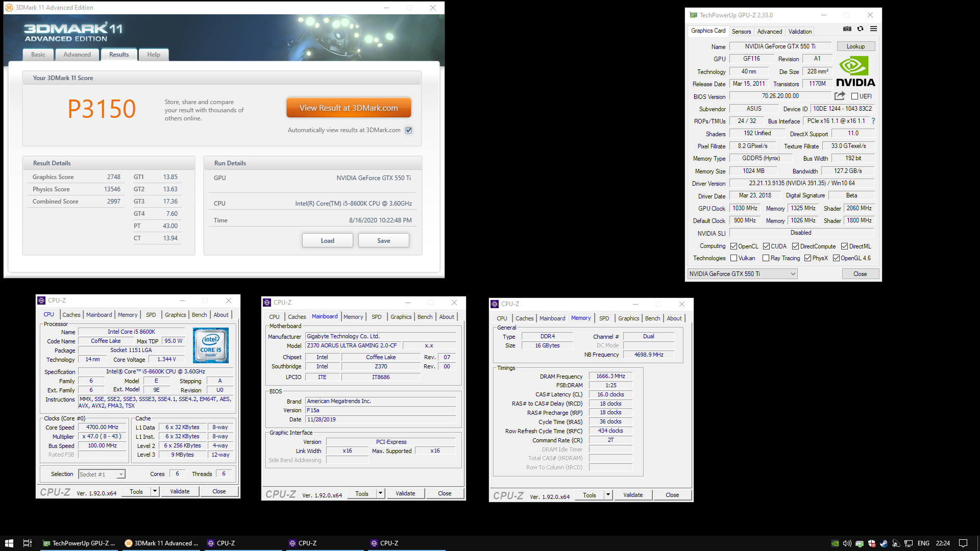Viewport: 980px width, 551px height.
Task: Switch to the Sensors tab in GPU-Z
Action: click(741, 32)
